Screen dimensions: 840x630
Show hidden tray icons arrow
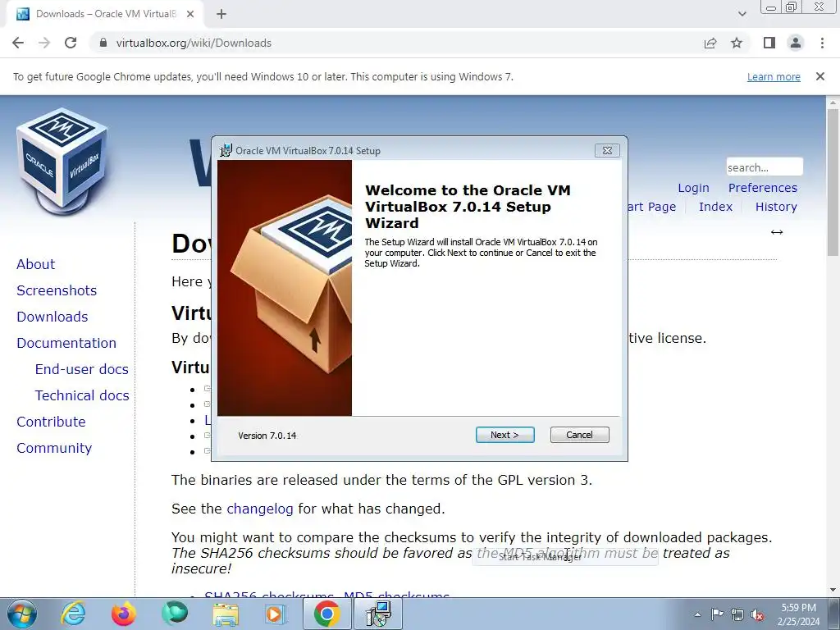pyautogui.click(x=697, y=614)
